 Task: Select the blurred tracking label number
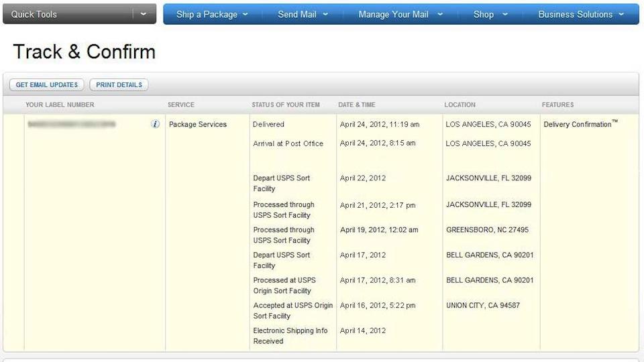click(x=72, y=124)
